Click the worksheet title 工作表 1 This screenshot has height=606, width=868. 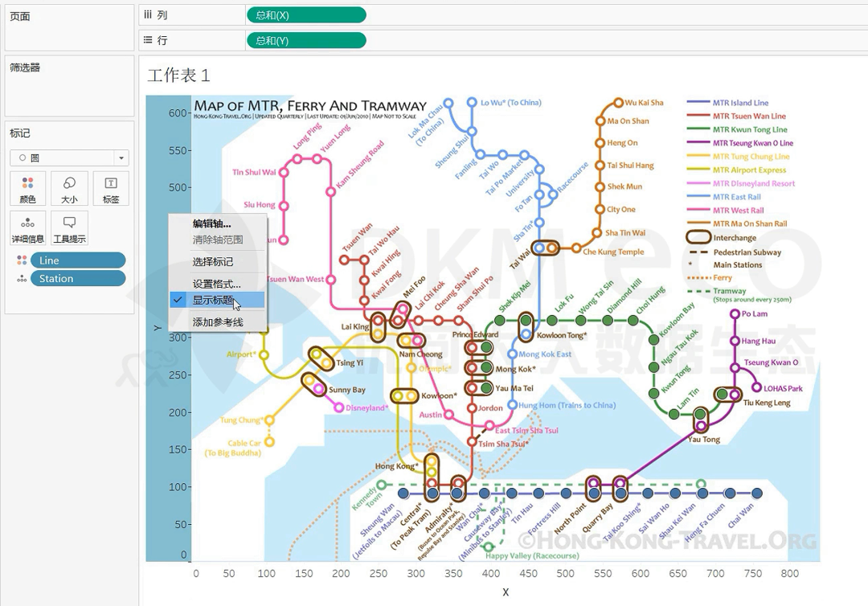tap(178, 76)
